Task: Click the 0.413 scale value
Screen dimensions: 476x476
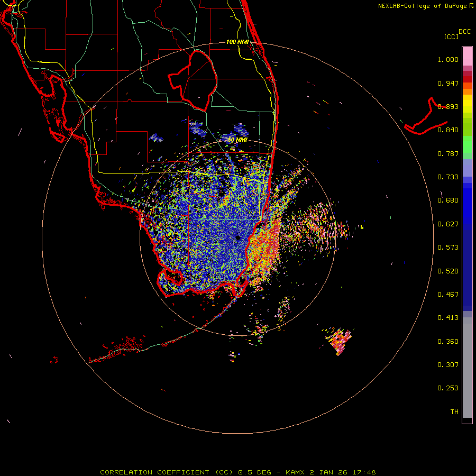Action: [448, 318]
